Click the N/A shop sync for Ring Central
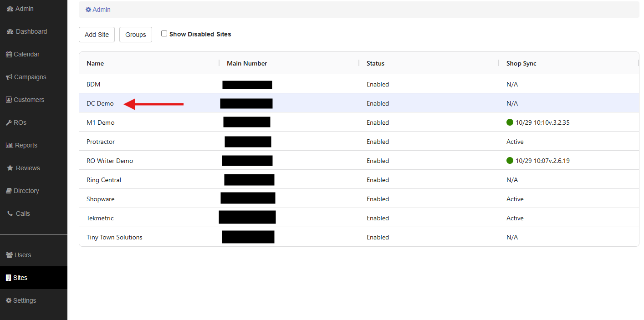The image size is (644, 320). coord(512,180)
